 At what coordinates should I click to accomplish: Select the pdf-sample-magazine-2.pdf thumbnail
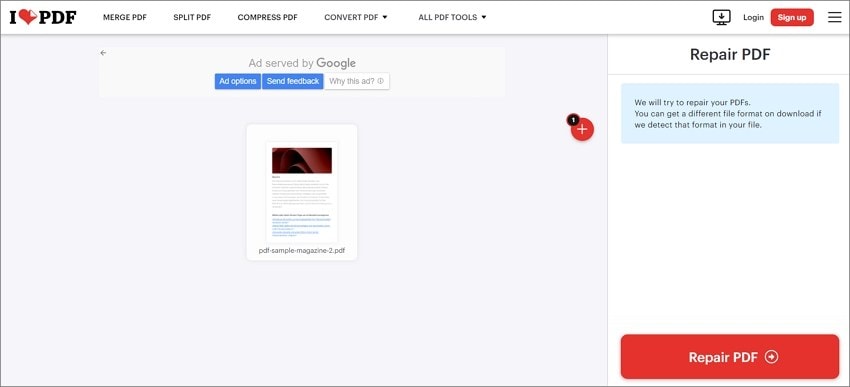point(302,192)
